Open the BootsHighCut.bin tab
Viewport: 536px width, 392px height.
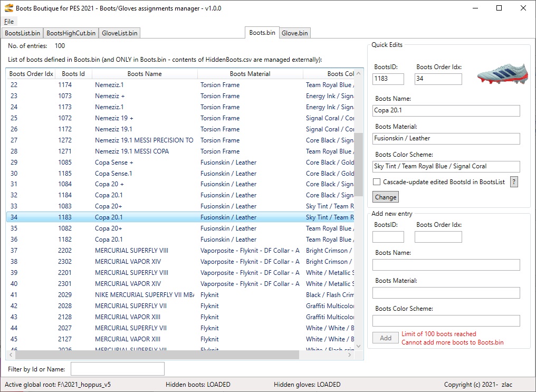coord(71,33)
